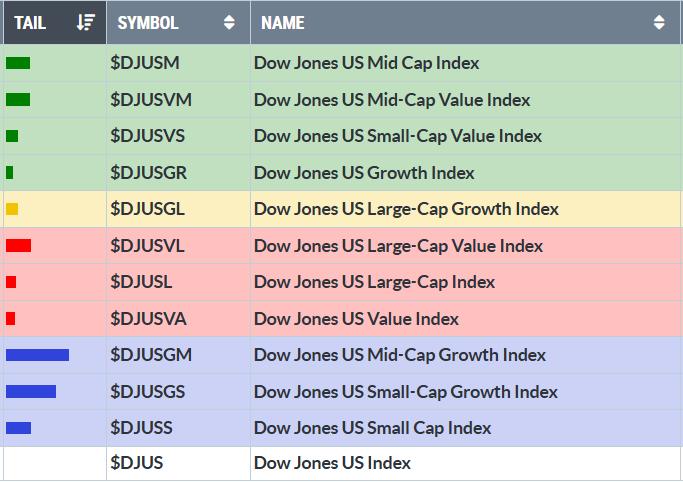Click Dow Jones US Index name
The image size is (683, 482).
click(332, 463)
